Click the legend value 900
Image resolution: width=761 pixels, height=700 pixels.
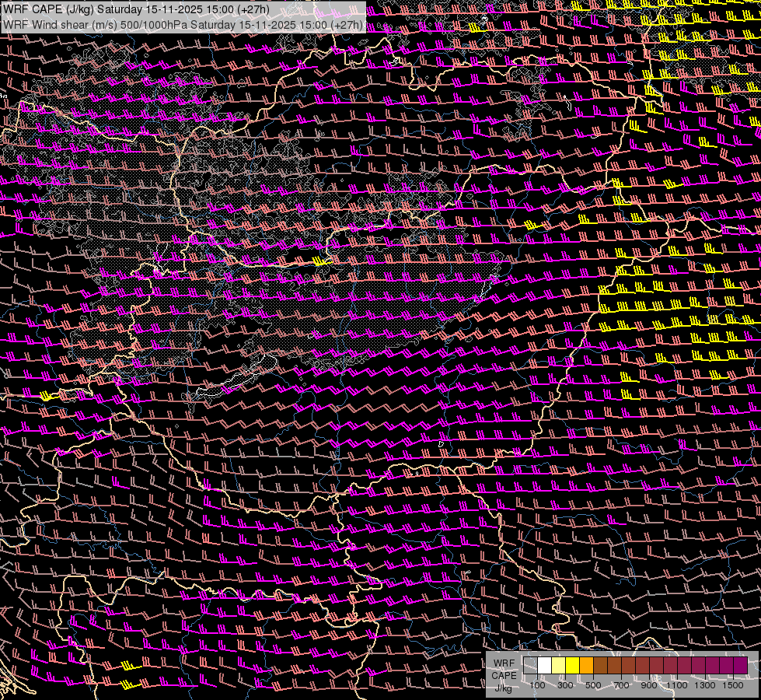coord(649,685)
